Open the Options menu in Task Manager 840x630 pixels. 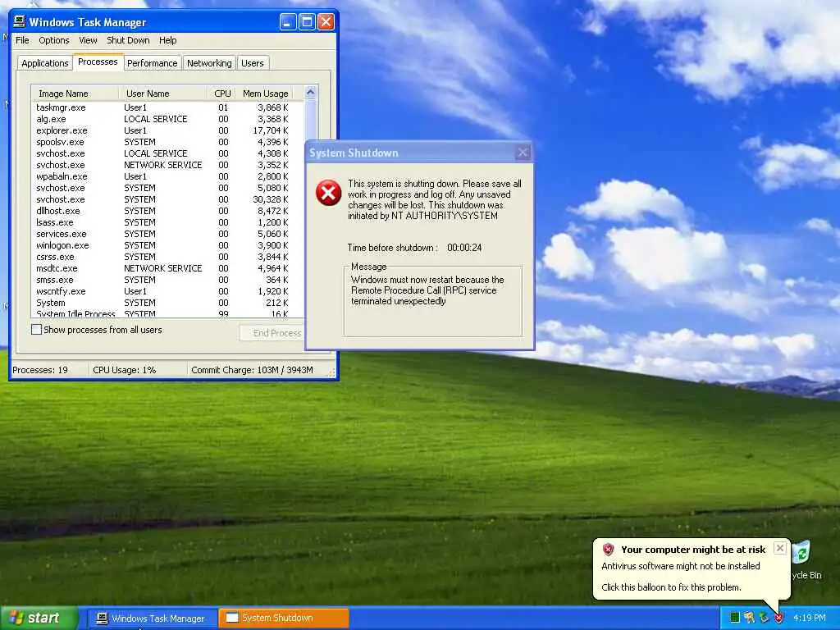point(53,40)
